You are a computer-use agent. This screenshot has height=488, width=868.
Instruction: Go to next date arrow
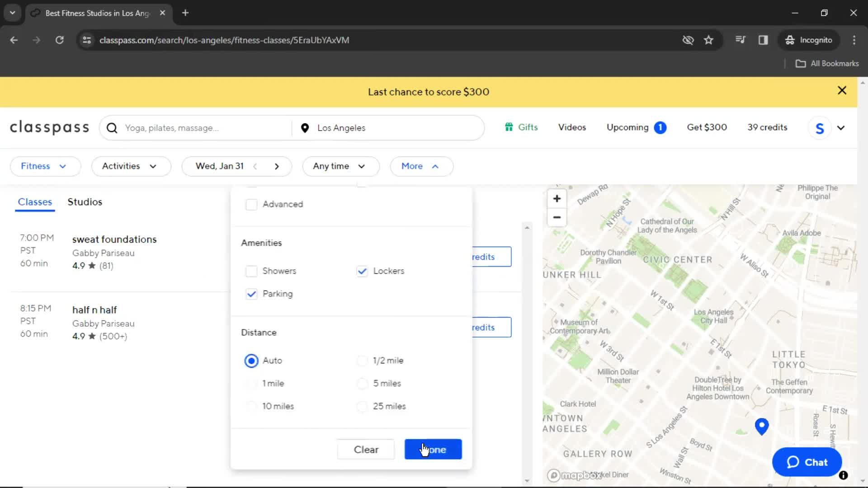(277, 166)
